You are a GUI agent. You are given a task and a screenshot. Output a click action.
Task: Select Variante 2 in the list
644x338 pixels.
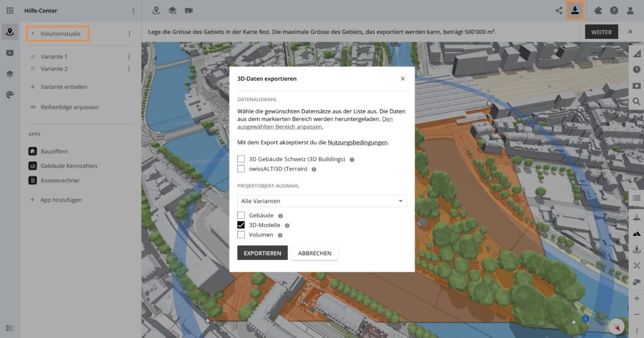[54, 69]
